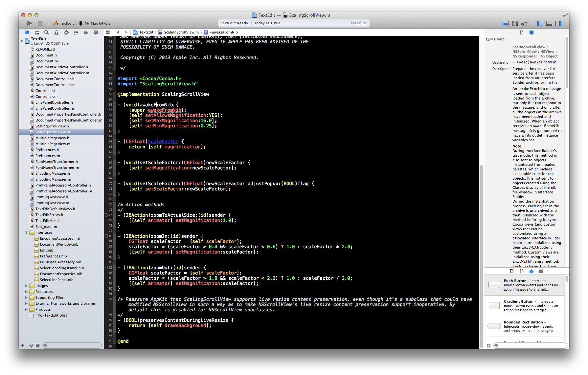Show only recently edited files filter
The image size is (588, 375).
[32, 345]
